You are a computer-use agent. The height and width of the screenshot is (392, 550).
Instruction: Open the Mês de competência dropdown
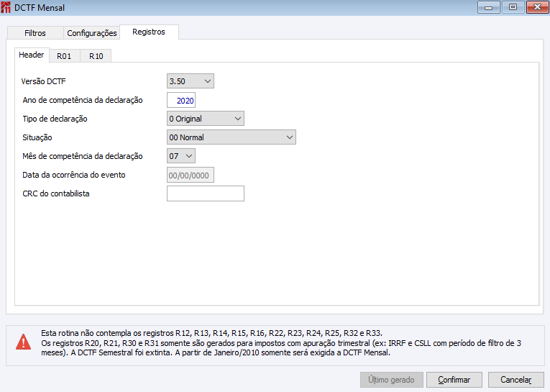pyautogui.click(x=181, y=156)
